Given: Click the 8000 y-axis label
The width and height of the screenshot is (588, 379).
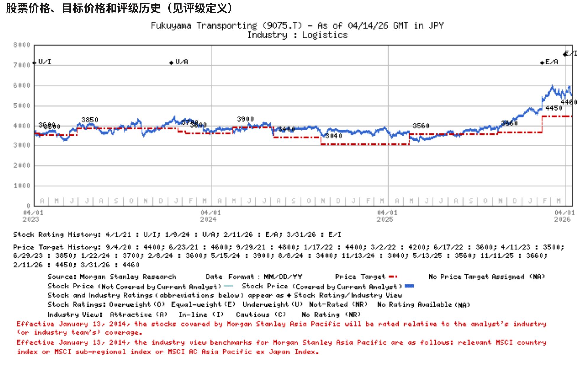Looking at the screenshot, I should pos(22,45).
